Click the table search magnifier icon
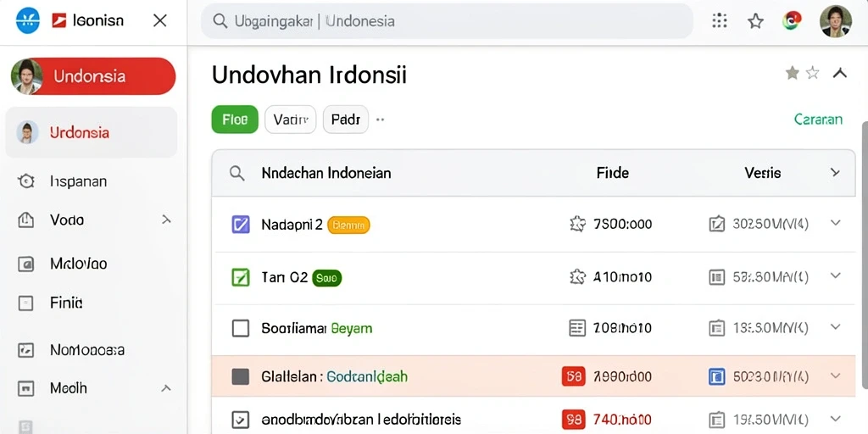The height and width of the screenshot is (434, 868). (237, 173)
